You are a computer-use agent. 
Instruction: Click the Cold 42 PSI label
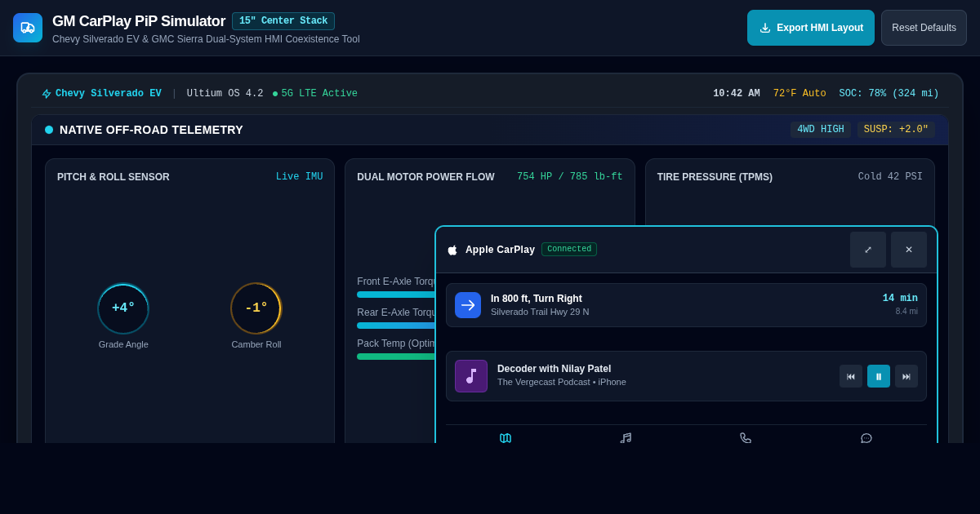click(x=890, y=177)
